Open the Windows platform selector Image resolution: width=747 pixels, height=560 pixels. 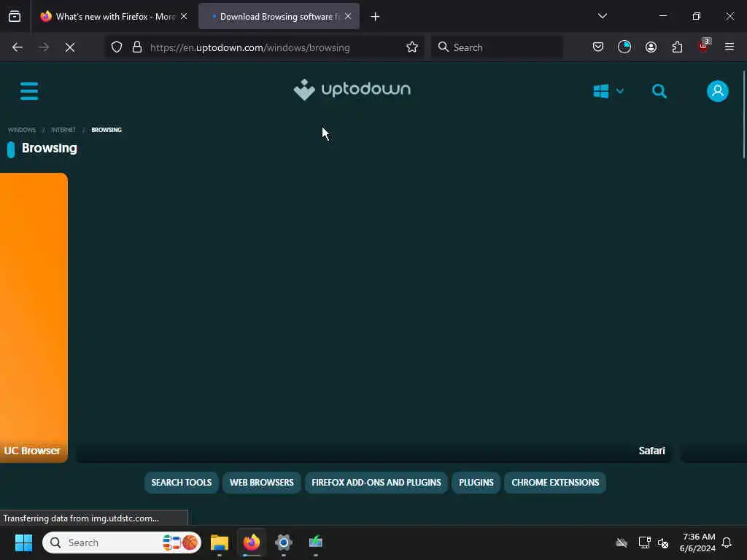click(608, 91)
